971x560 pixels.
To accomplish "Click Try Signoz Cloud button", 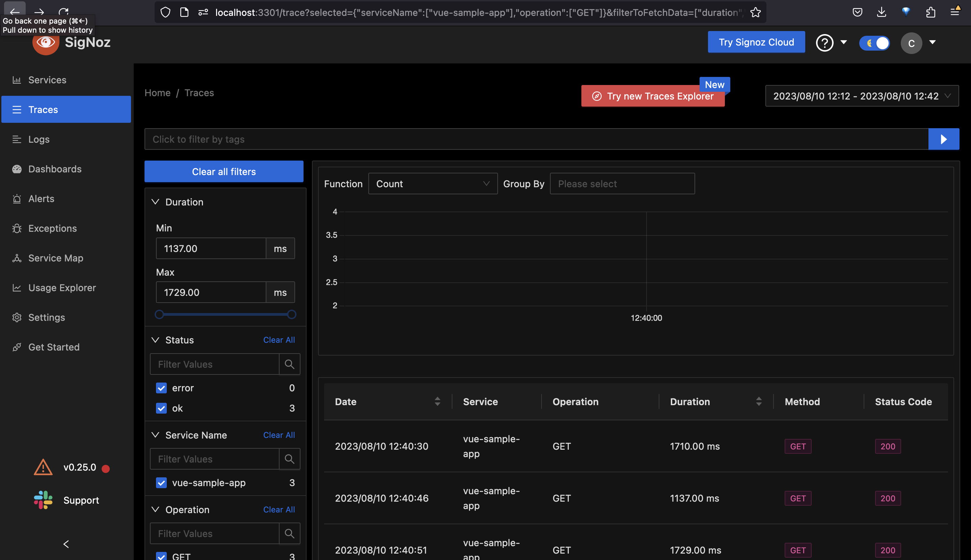I will pos(756,42).
